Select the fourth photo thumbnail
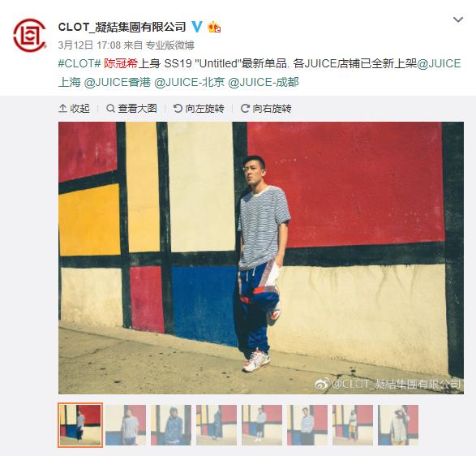This screenshot has width=476, height=456. pos(217,425)
